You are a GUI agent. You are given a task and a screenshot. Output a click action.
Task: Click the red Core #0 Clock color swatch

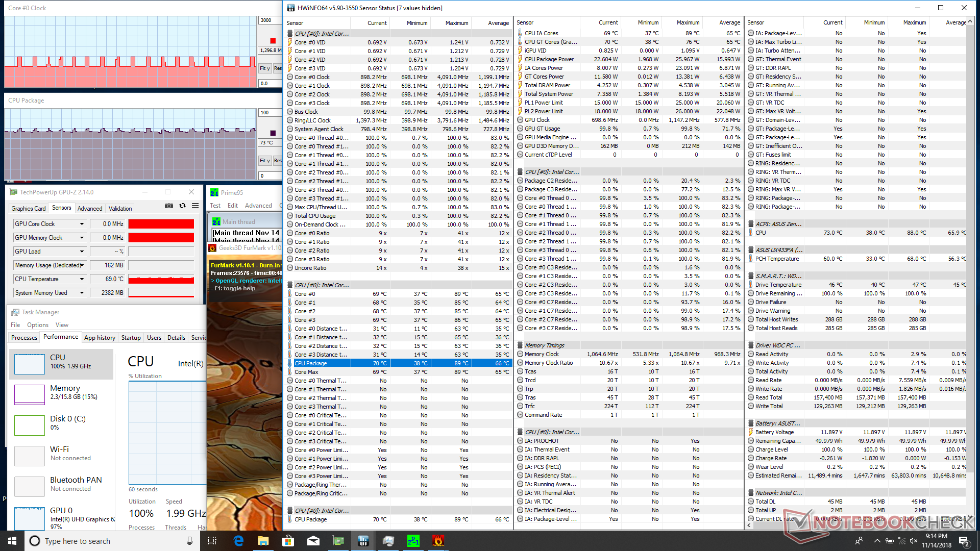(273, 41)
